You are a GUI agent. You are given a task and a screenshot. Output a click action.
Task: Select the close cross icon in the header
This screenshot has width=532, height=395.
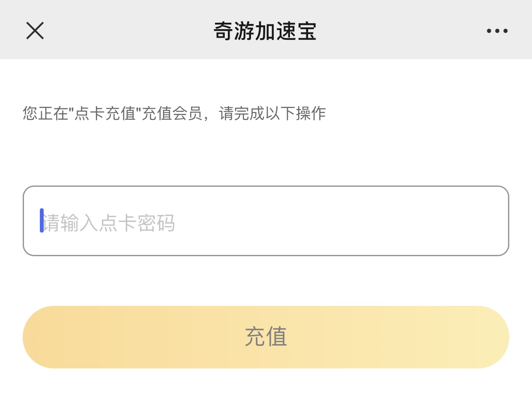[x=35, y=30]
